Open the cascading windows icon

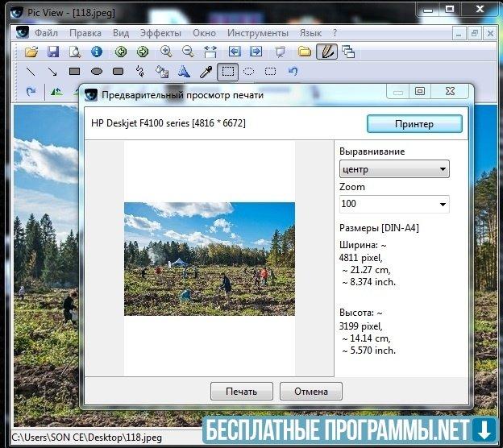click(x=348, y=52)
